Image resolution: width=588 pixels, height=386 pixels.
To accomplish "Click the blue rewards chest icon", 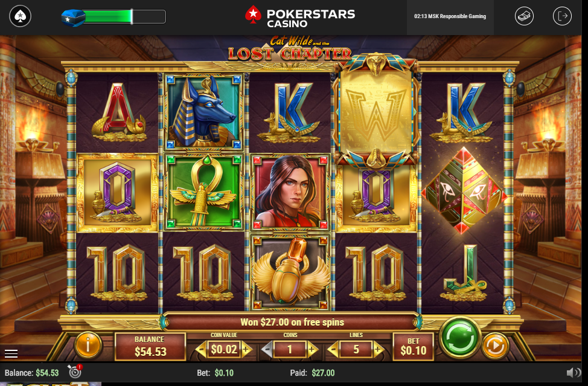I will point(73,18).
